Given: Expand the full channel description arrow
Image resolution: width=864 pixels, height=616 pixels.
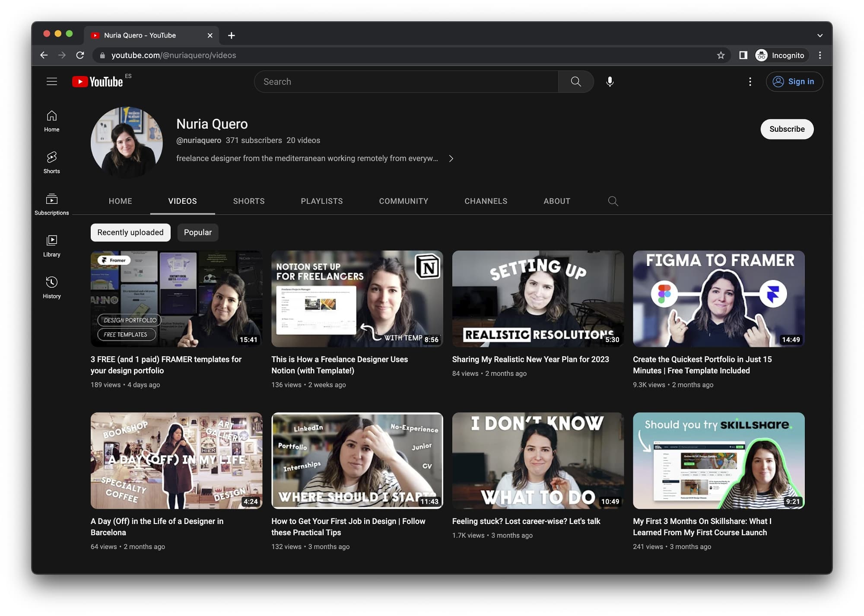Looking at the screenshot, I should coord(451,159).
